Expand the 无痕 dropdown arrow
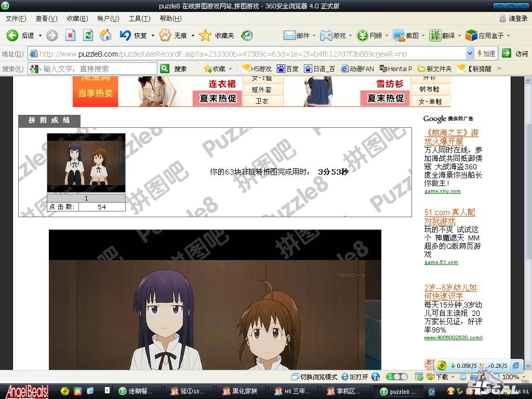 tap(193, 36)
